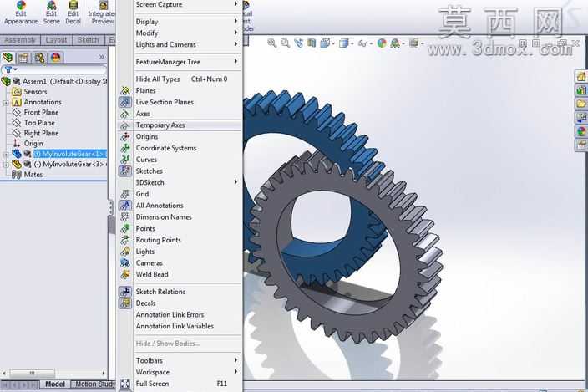The width and height of the screenshot is (588, 392).
Task: Click feature tree horizontal scrollbar
Action: point(33,374)
